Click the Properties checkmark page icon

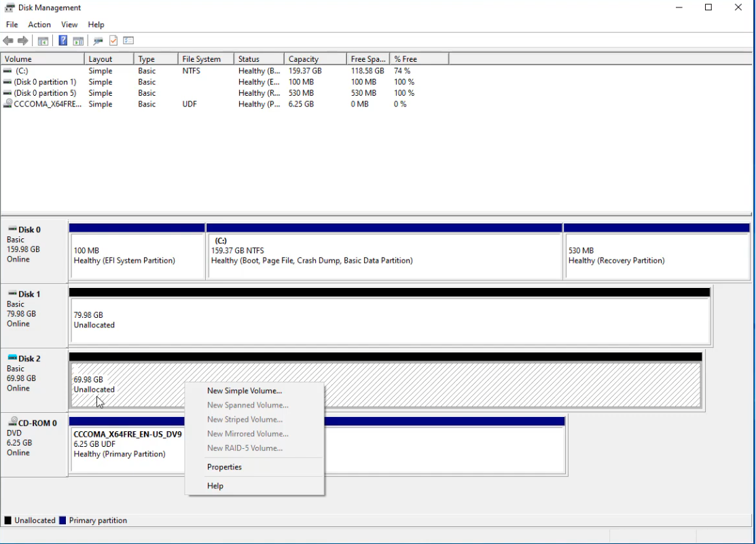click(x=113, y=41)
